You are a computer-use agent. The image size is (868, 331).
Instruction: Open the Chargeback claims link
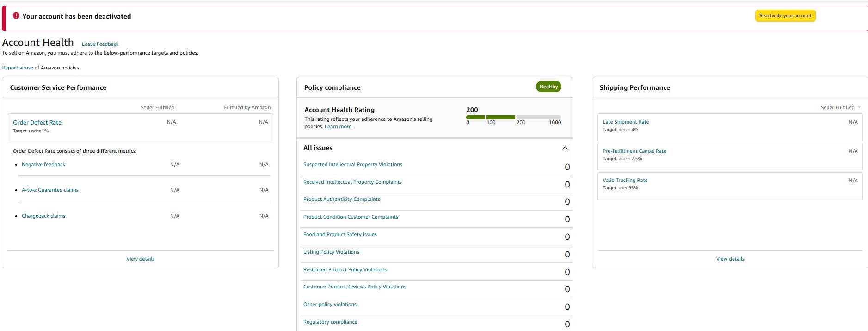(x=43, y=216)
